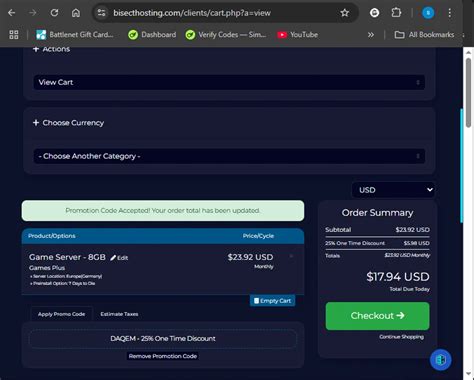
Task: Switch to the Estimate Taxes tab
Action: coord(119,314)
